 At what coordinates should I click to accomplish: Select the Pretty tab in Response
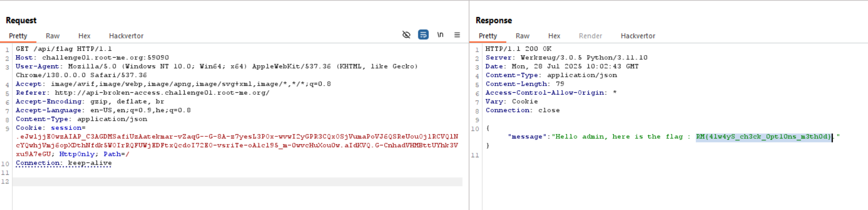[488, 36]
